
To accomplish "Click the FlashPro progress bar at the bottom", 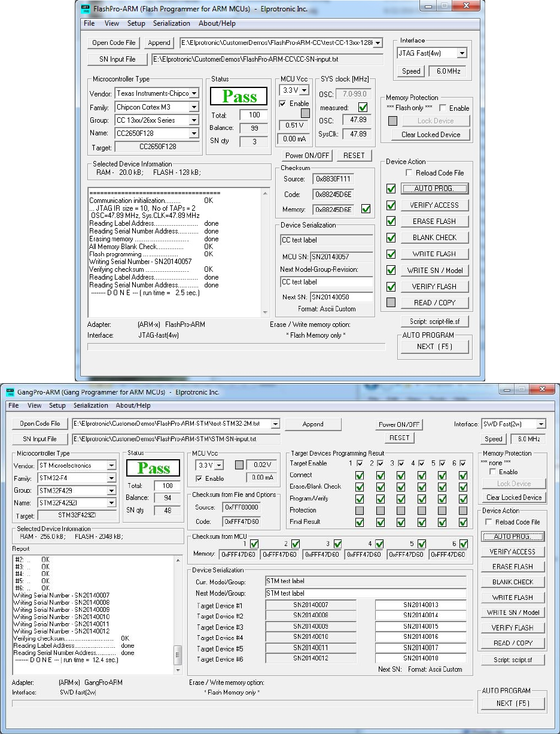I will coord(236,346).
